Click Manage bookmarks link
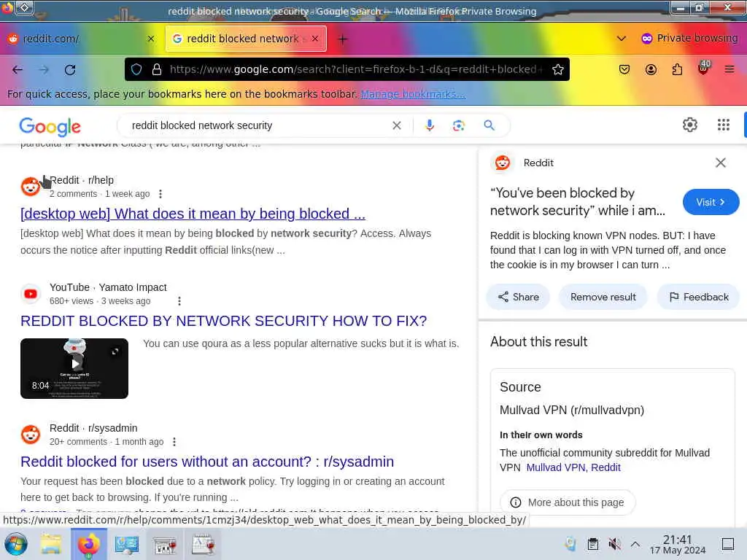Image resolution: width=747 pixels, height=560 pixels. pyautogui.click(x=413, y=94)
